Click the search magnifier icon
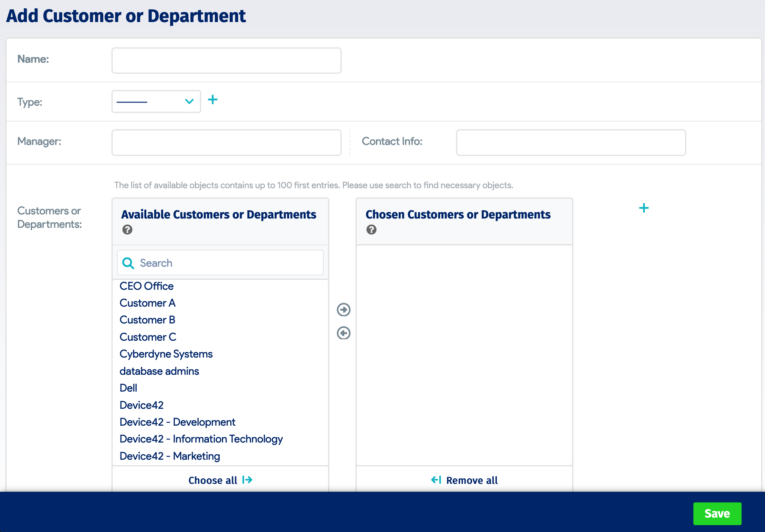This screenshot has width=765, height=532. click(128, 263)
